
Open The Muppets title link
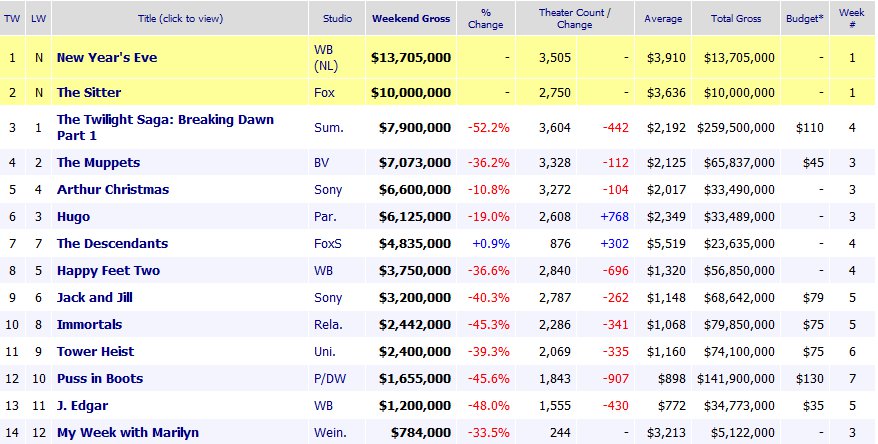(99, 163)
